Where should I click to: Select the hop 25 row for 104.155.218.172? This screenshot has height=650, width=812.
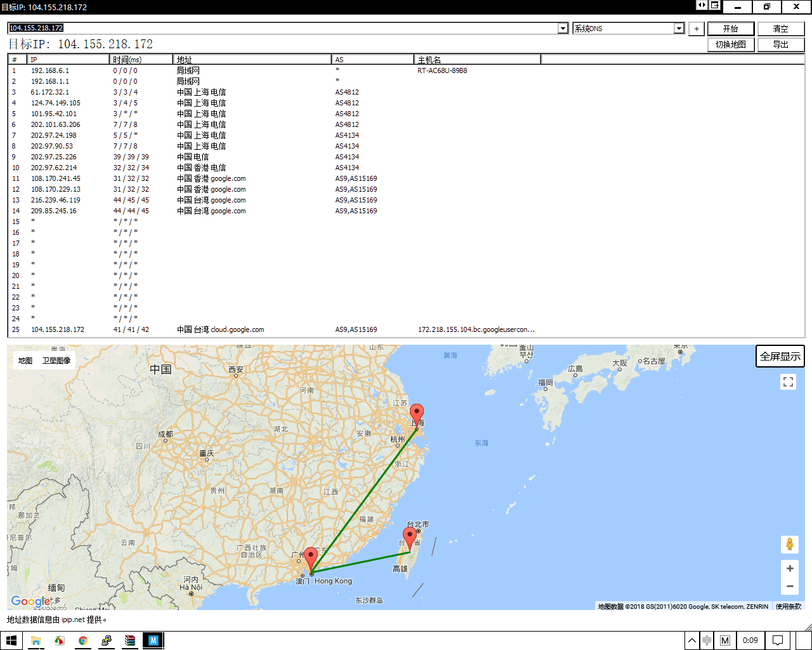406,329
